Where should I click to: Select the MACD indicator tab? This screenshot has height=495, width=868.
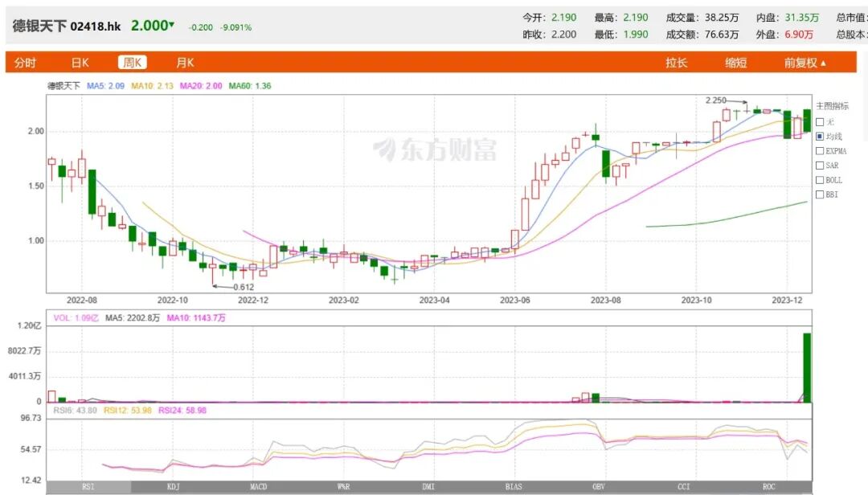(x=259, y=487)
